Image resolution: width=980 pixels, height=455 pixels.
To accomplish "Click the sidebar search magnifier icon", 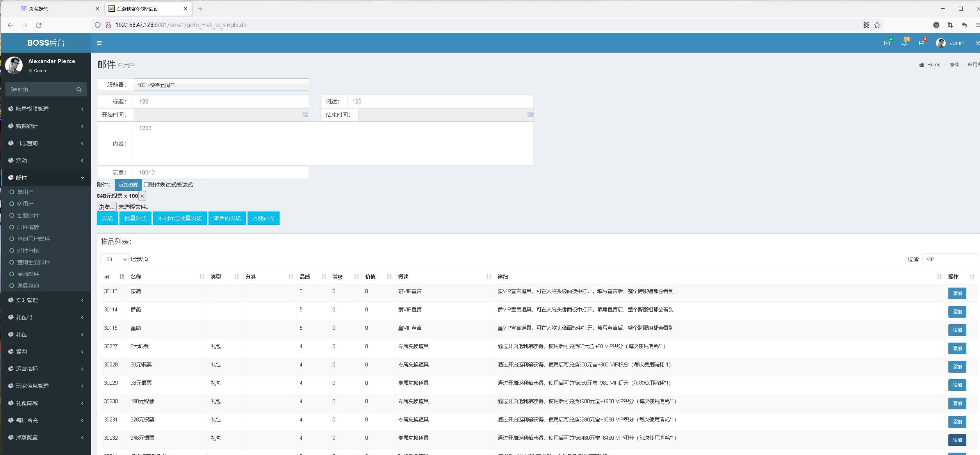I will tap(79, 89).
